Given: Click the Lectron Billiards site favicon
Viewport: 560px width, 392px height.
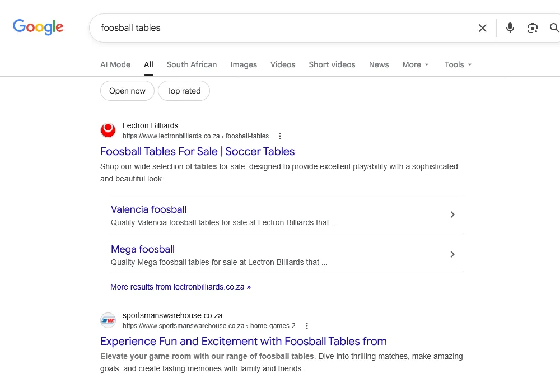Looking at the screenshot, I should 108,130.
